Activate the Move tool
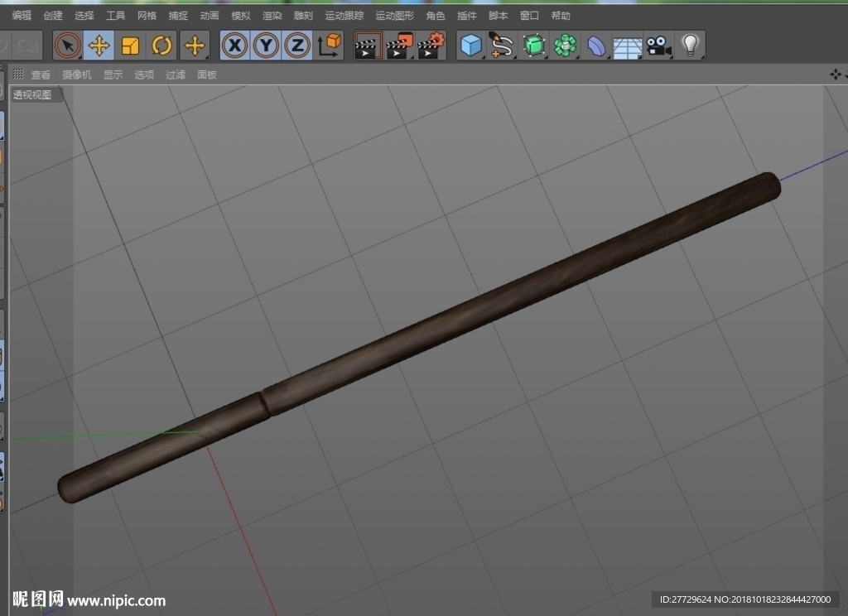The height and width of the screenshot is (616, 848). [x=99, y=46]
